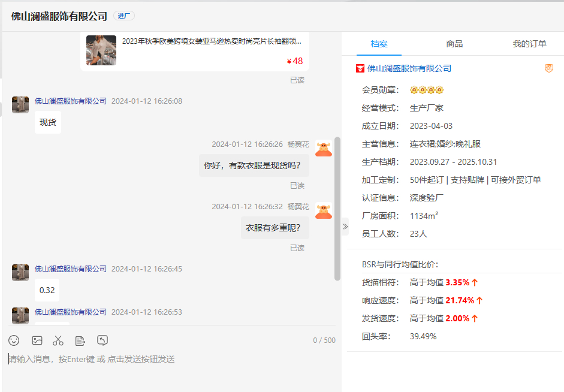This screenshot has width=564, height=392.
Task: Click the red supplier logo icon
Action: (x=360, y=68)
